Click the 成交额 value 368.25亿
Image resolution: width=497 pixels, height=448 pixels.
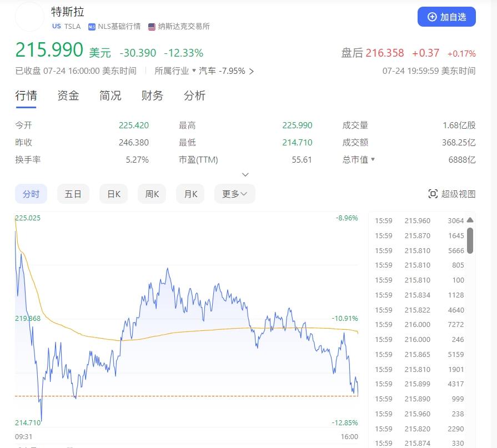click(x=459, y=143)
